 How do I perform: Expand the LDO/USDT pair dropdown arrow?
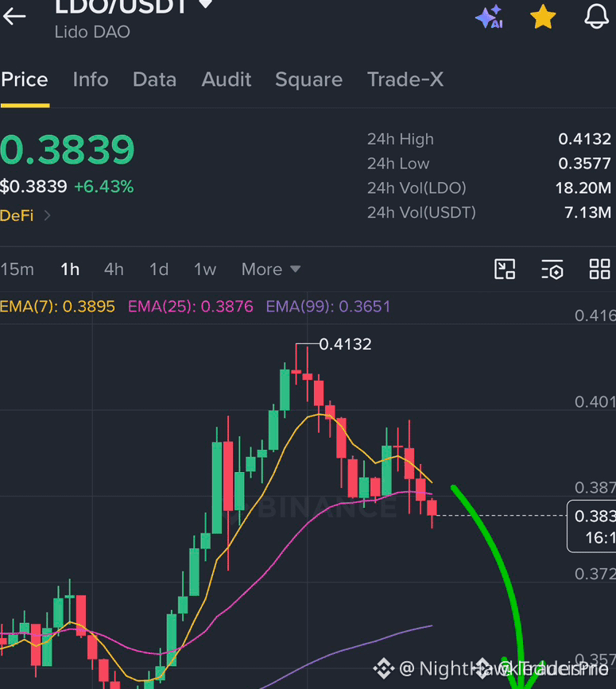[x=205, y=5]
